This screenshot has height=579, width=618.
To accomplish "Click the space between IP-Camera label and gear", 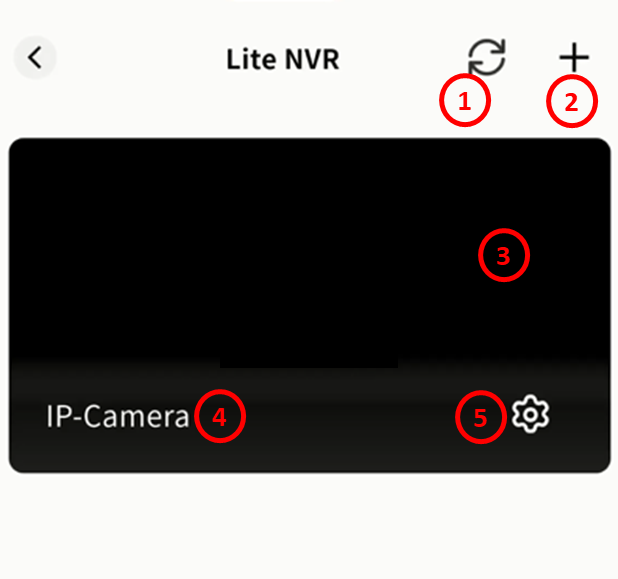I will (x=351, y=416).
